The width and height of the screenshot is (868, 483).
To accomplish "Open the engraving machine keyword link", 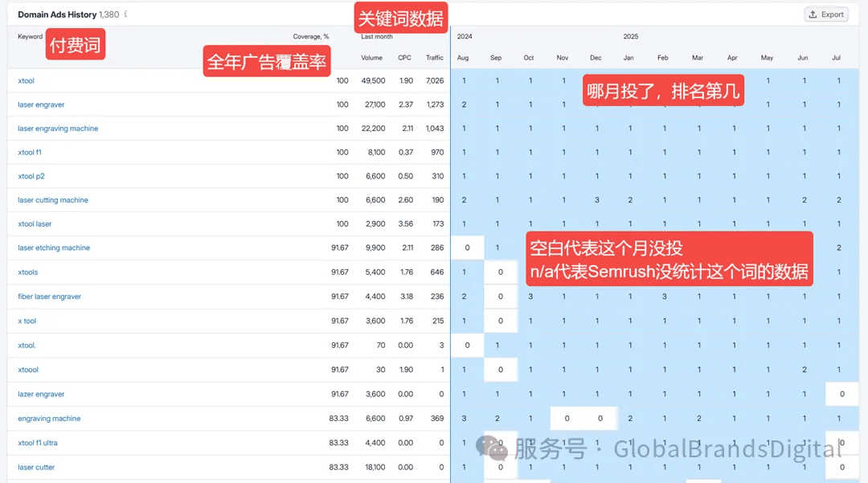I will (x=49, y=418).
